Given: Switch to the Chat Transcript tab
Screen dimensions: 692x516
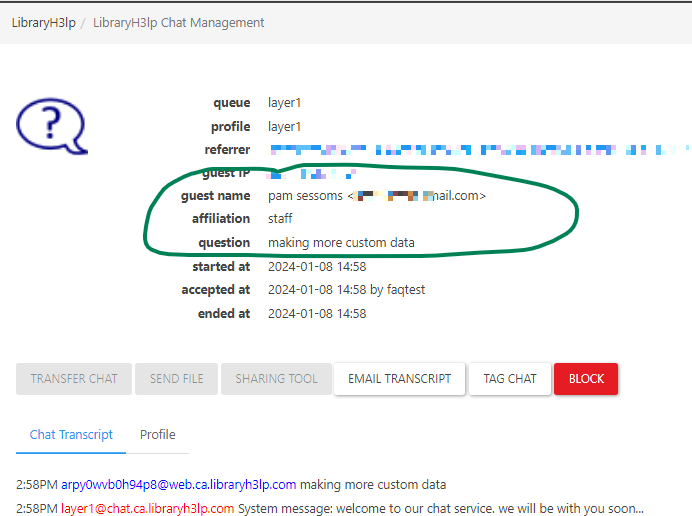Looking at the screenshot, I should tap(71, 435).
